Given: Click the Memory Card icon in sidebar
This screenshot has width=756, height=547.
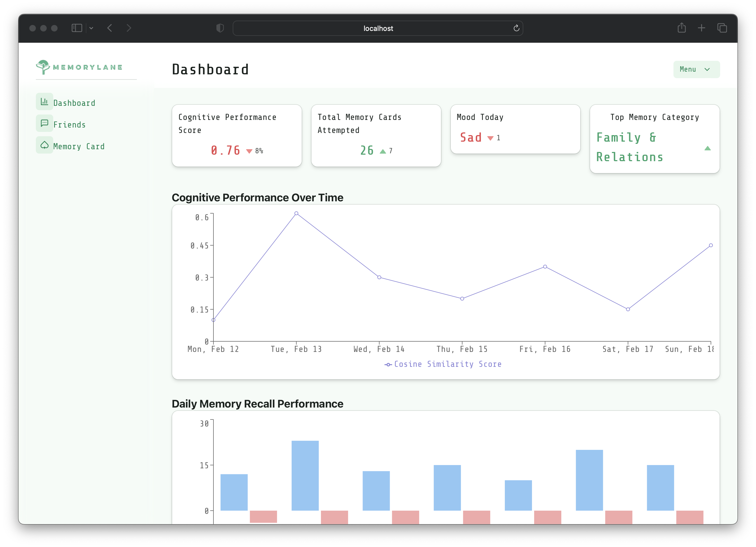Looking at the screenshot, I should [44, 145].
